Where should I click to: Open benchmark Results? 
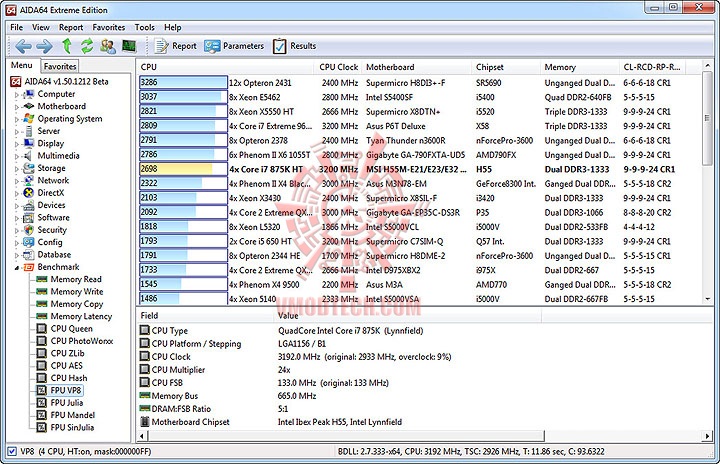coord(295,46)
